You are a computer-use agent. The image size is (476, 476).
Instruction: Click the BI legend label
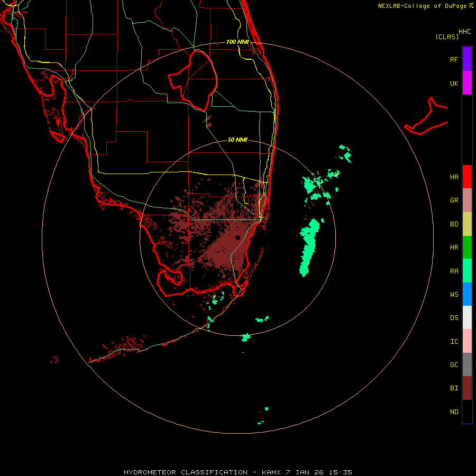pos(454,388)
